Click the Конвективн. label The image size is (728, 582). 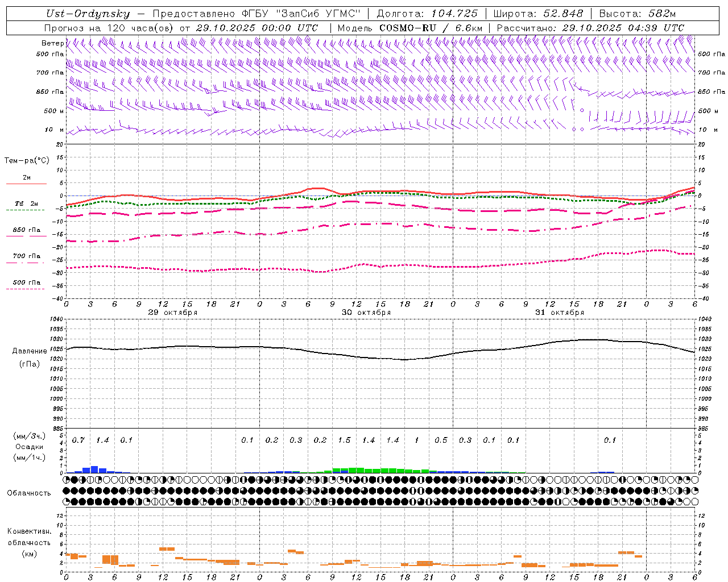point(29,531)
